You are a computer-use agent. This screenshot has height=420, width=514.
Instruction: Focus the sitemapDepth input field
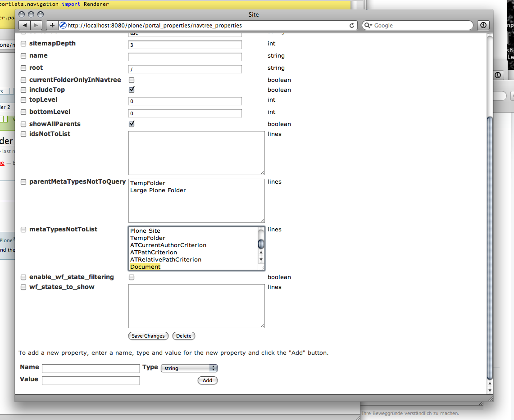(x=185, y=45)
